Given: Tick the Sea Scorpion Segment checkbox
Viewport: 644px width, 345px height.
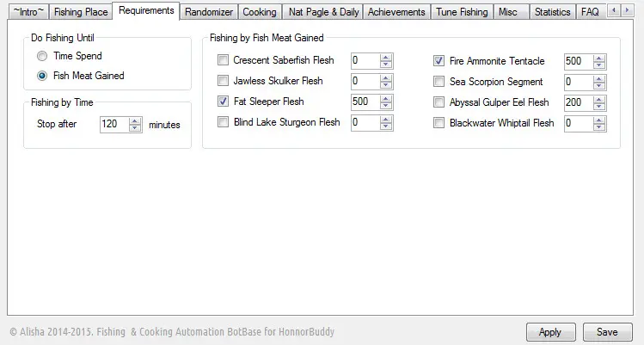Looking at the screenshot, I should 439,82.
